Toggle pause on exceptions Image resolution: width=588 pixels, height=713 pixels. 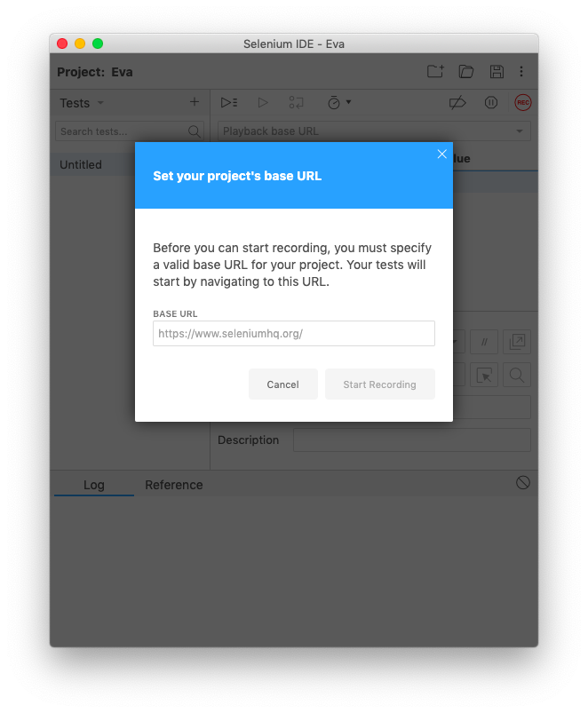[x=491, y=103]
